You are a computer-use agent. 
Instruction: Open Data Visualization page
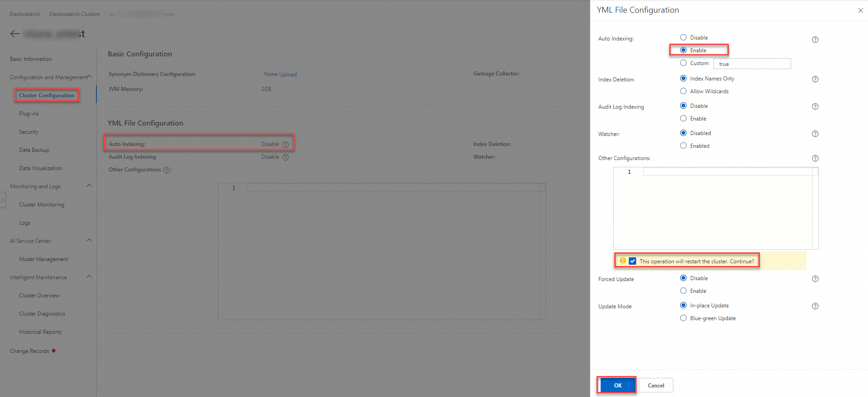40,168
